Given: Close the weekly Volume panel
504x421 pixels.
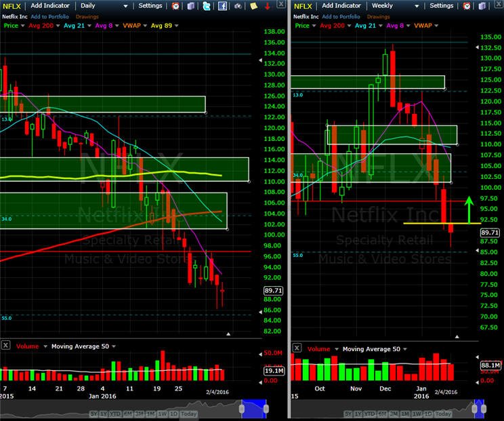Looking at the screenshot, I should coord(297,348).
